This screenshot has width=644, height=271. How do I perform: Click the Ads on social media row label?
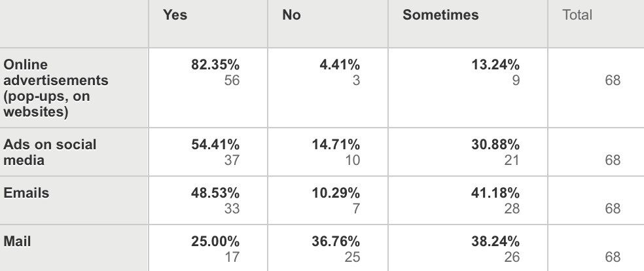(x=50, y=152)
